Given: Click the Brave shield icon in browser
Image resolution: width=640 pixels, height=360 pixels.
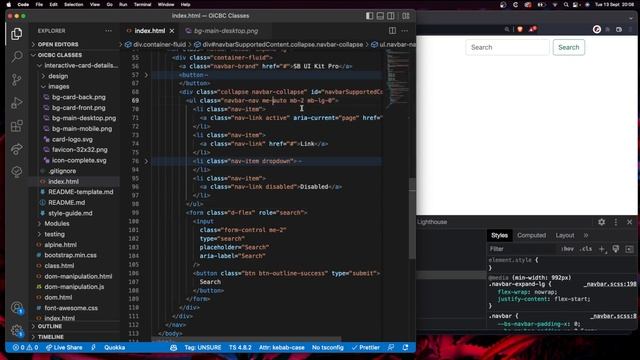Looking at the screenshot, I should pyautogui.click(x=520, y=29).
